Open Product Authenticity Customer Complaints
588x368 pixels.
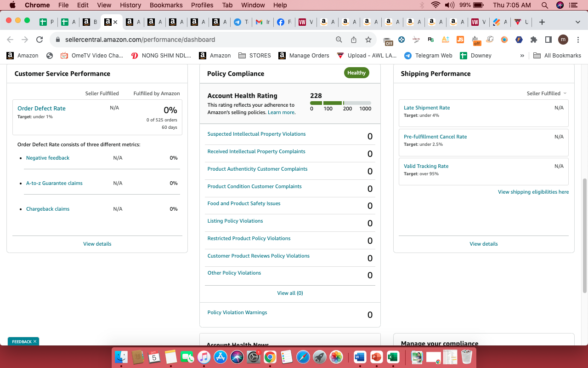click(x=257, y=169)
